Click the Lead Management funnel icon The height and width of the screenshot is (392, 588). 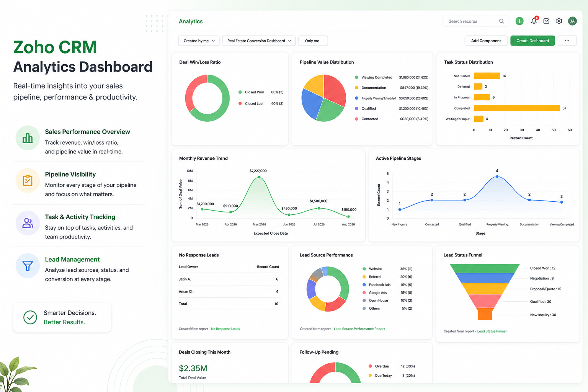point(28,265)
